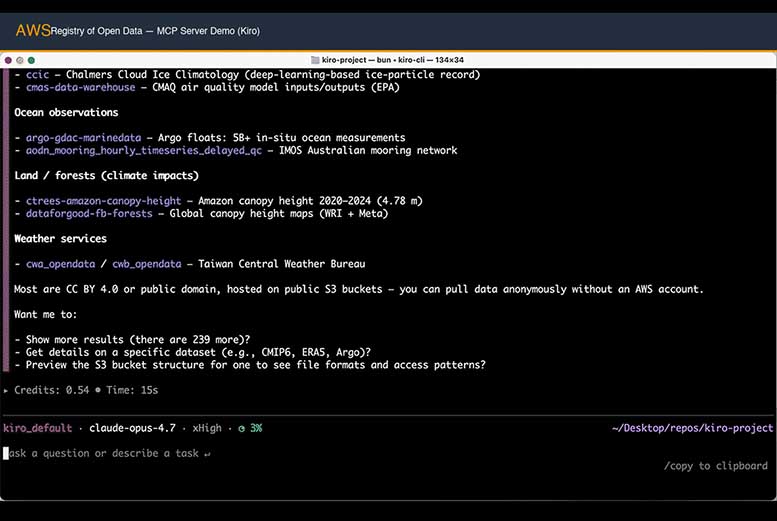Open the cwb_opendata link
The width and height of the screenshot is (777, 521).
click(147, 264)
